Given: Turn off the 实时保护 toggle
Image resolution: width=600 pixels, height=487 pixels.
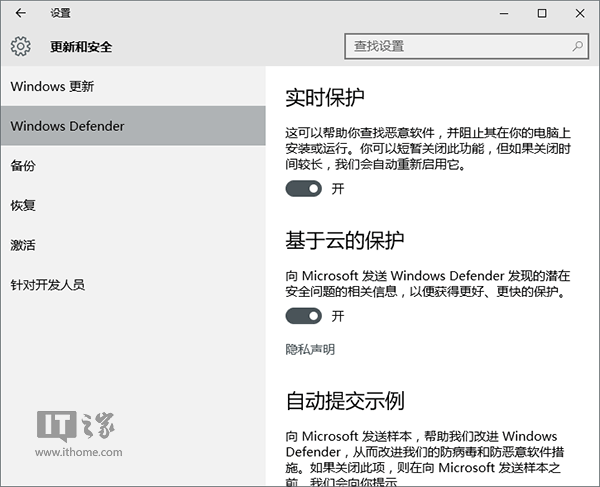Looking at the screenshot, I should click(x=304, y=188).
